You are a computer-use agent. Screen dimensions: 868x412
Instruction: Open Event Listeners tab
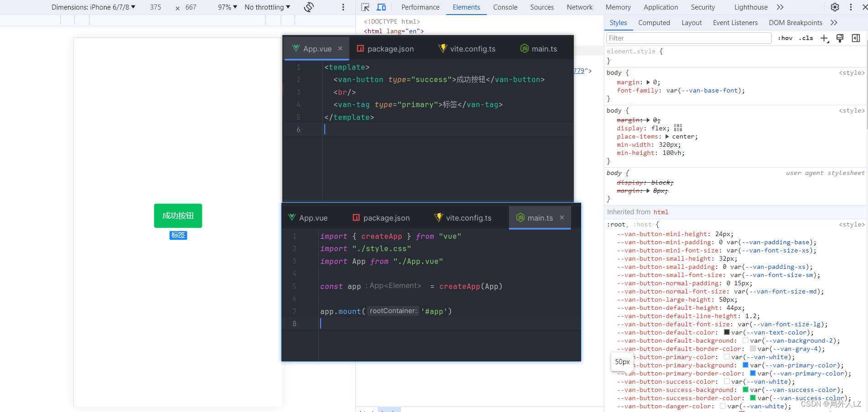735,23
